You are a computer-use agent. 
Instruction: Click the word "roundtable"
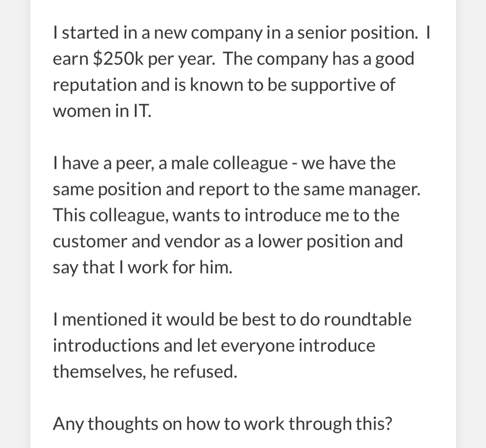(x=368, y=319)
